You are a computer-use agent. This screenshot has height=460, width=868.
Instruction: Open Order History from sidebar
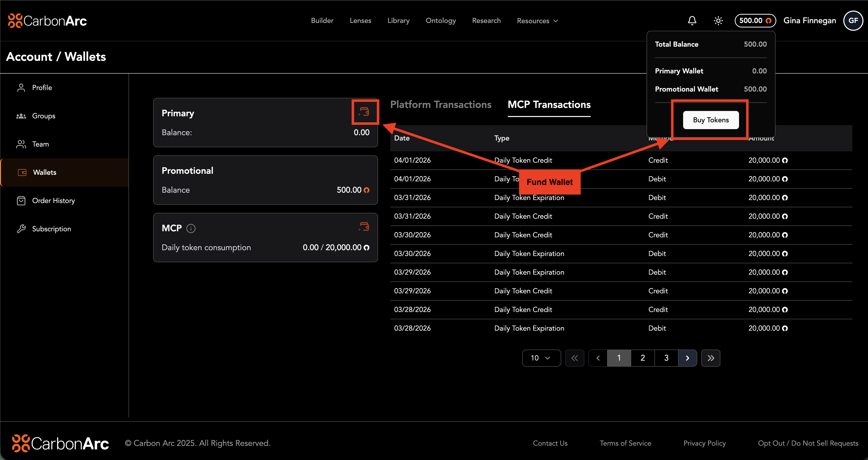click(53, 201)
